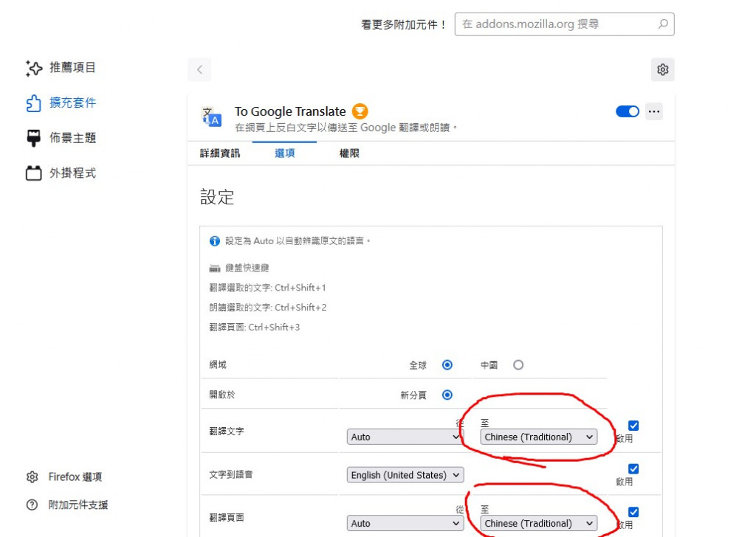This screenshot has width=756, height=537.
Task: Select 中國 domain radio button
Action: click(518, 364)
